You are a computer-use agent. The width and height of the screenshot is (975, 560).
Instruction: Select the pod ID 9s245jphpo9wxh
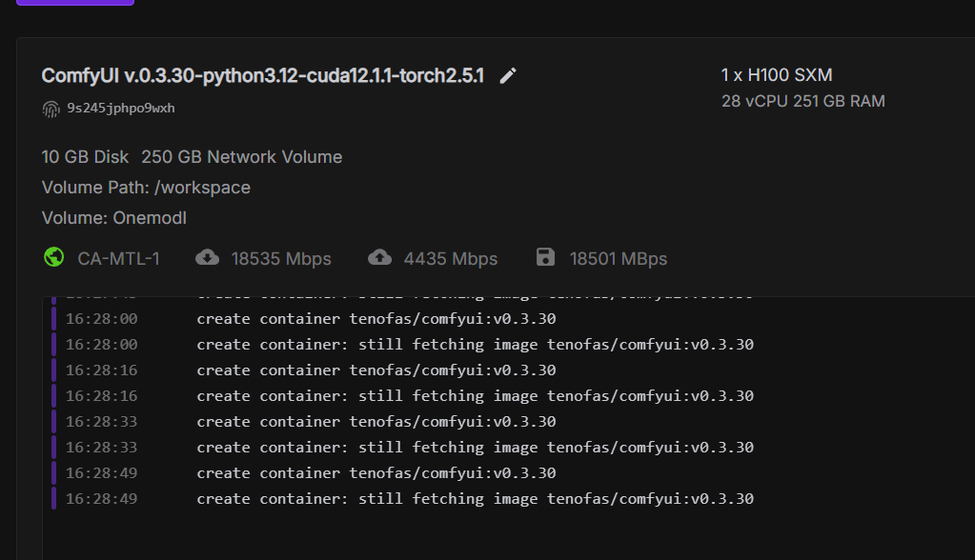pos(121,109)
